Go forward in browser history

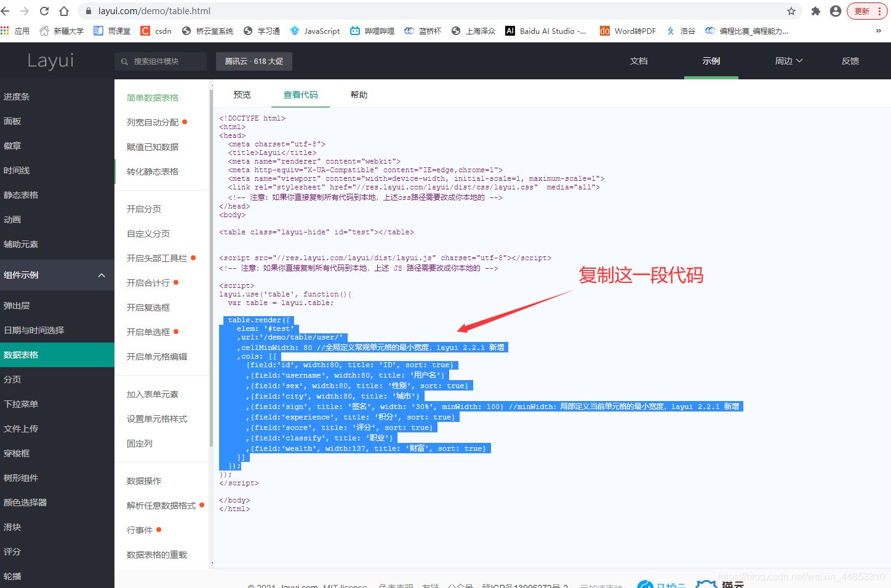pos(25,11)
